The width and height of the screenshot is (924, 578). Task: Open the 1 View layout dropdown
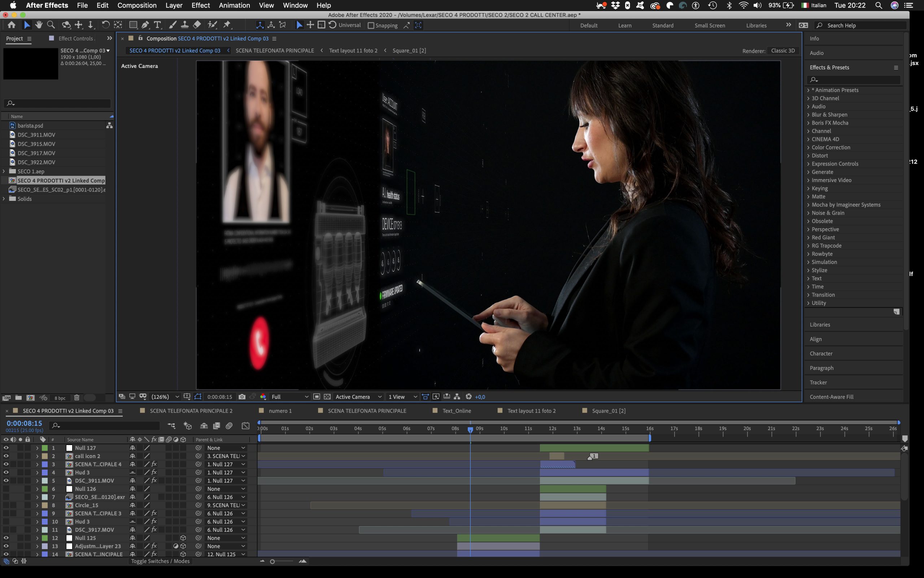pyautogui.click(x=402, y=397)
